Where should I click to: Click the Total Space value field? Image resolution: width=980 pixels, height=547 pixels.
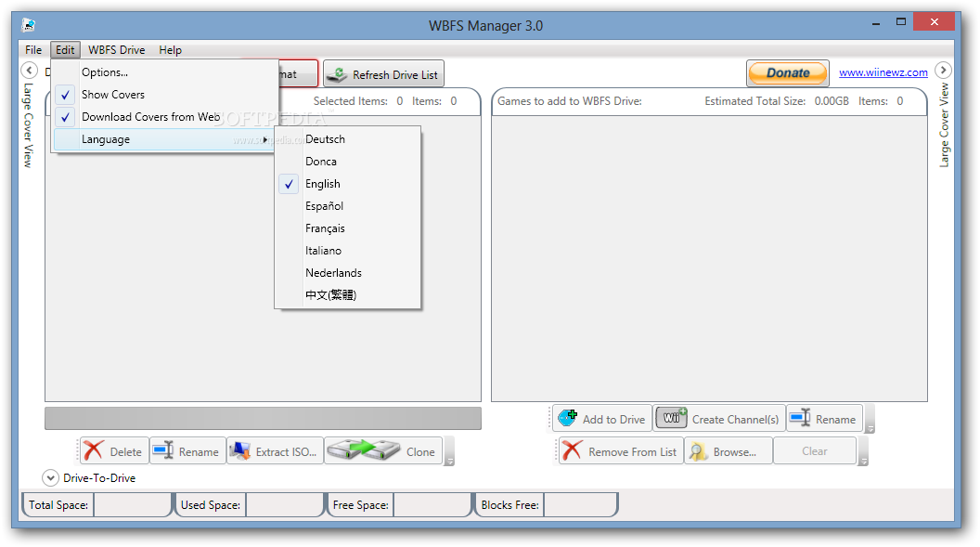pos(132,505)
